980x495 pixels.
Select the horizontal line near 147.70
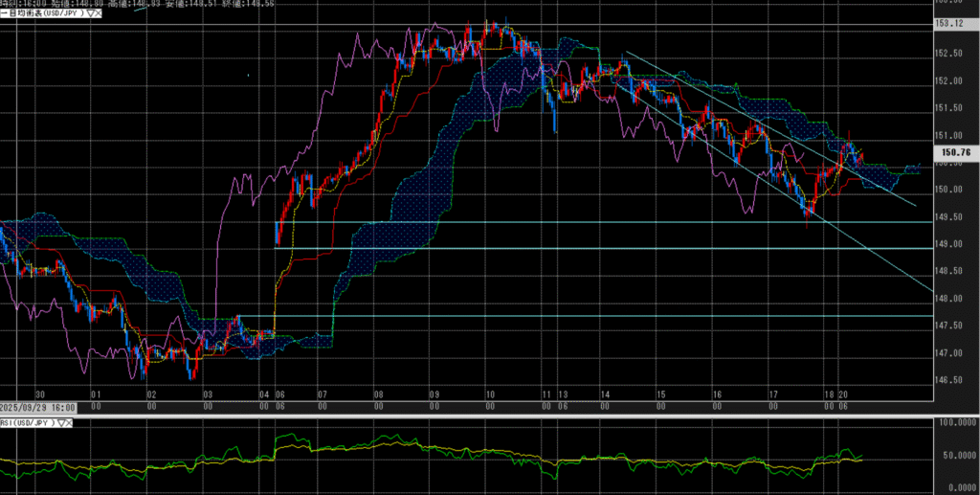coord(574,315)
